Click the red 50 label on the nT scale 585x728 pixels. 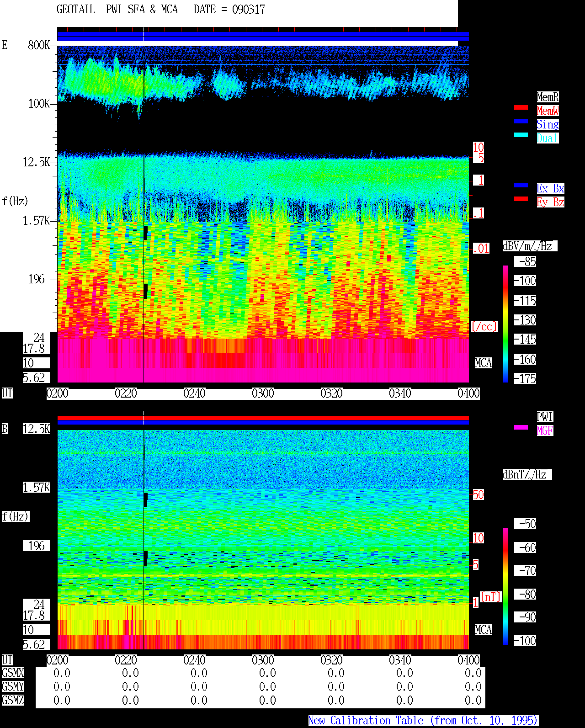coord(478,494)
